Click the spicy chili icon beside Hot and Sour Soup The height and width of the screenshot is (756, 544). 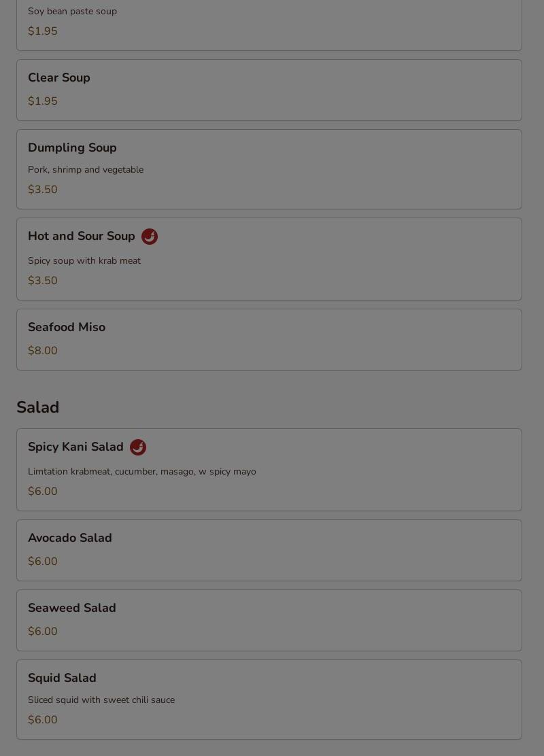[150, 237]
